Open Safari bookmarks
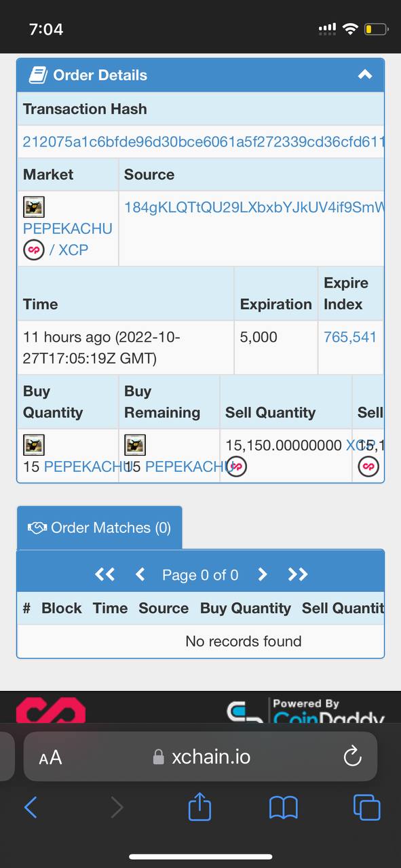The height and width of the screenshot is (868, 401). [284, 808]
